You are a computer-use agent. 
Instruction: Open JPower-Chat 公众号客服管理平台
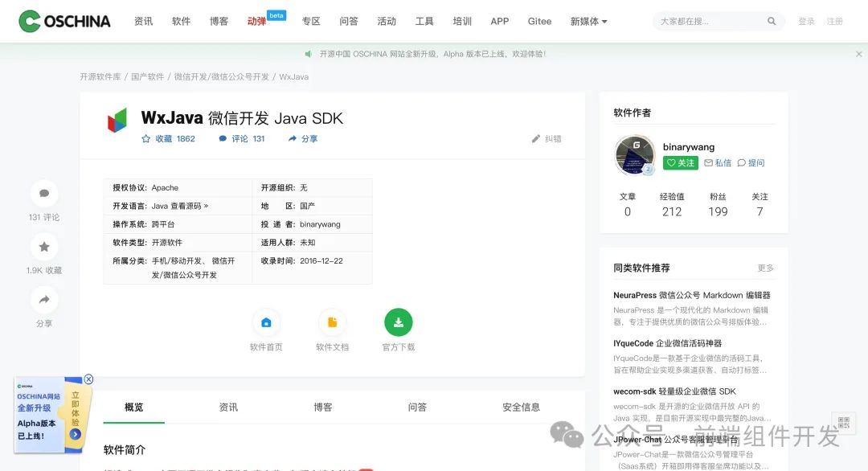(675, 440)
